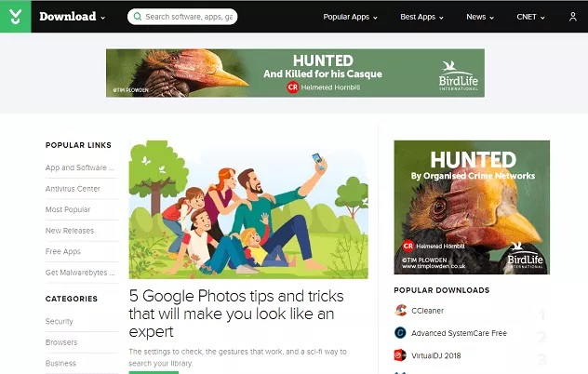Select the Browsers category
The height and width of the screenshot is (374, 588).
(x=61, y=342)
